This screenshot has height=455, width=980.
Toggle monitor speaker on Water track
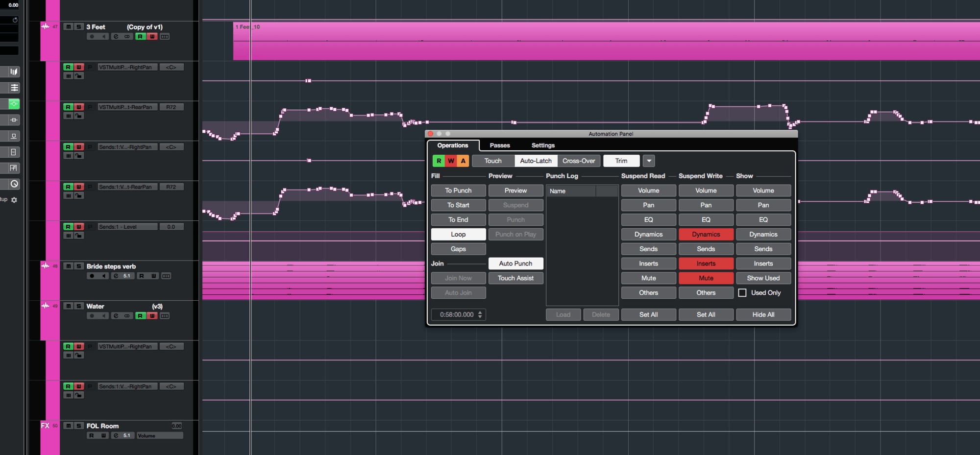pos(103,316)
